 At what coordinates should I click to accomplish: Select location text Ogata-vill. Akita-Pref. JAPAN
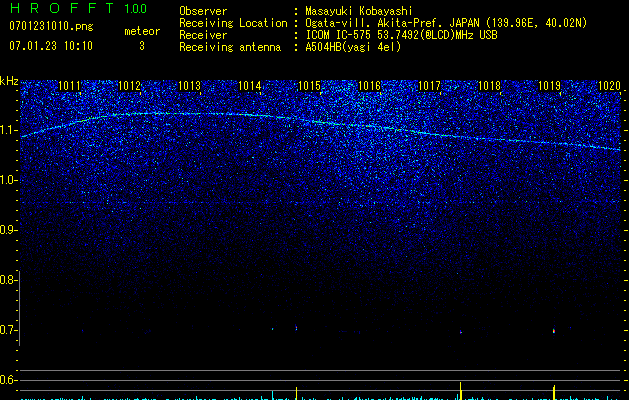(x=392, y=23)
